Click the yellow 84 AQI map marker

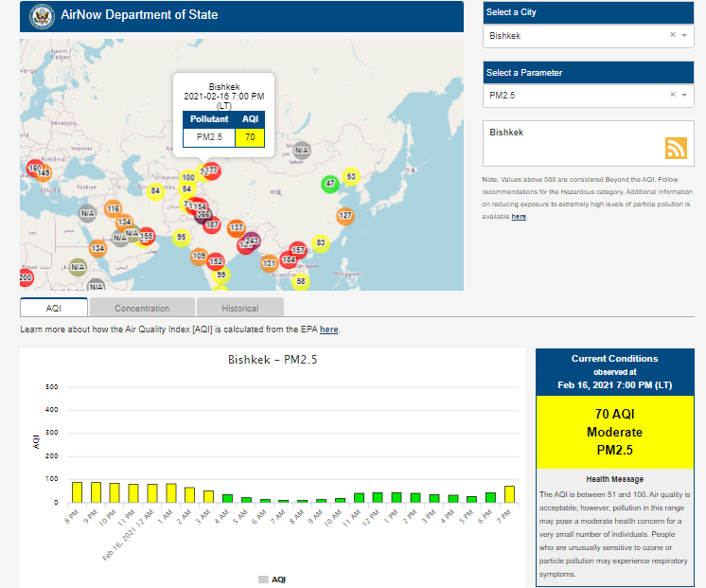156,191
